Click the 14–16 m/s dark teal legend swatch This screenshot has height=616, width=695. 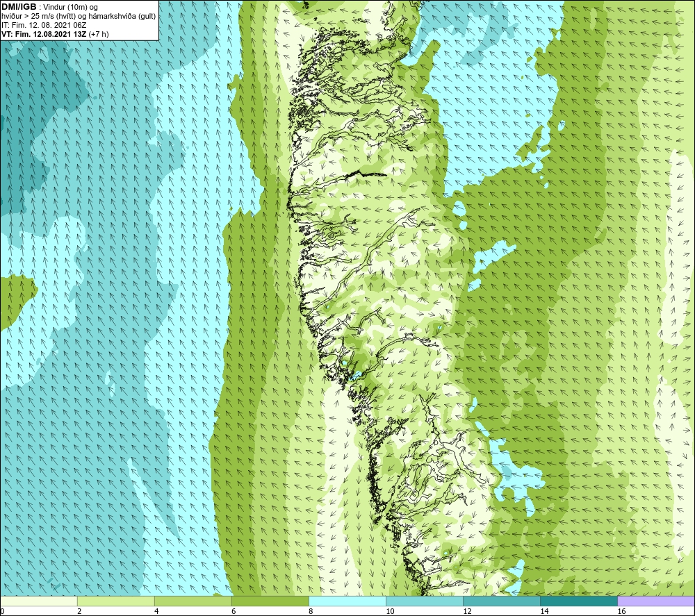(579, 601)
